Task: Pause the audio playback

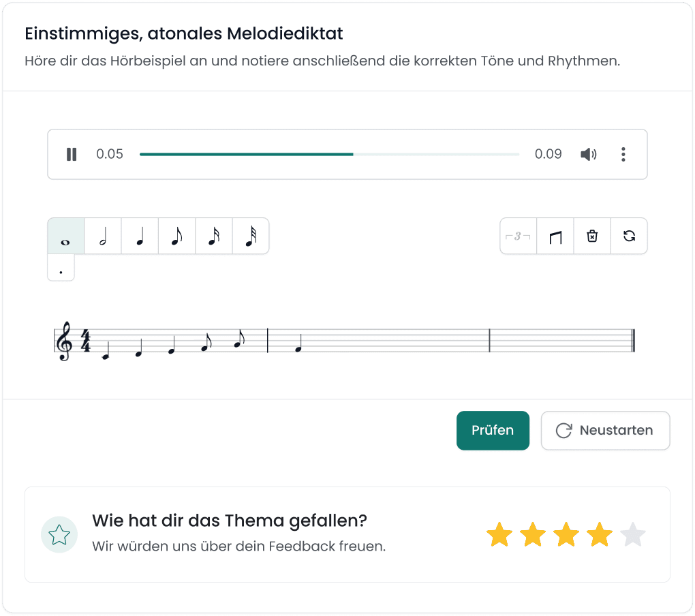Action: click(x=71, y=154)
